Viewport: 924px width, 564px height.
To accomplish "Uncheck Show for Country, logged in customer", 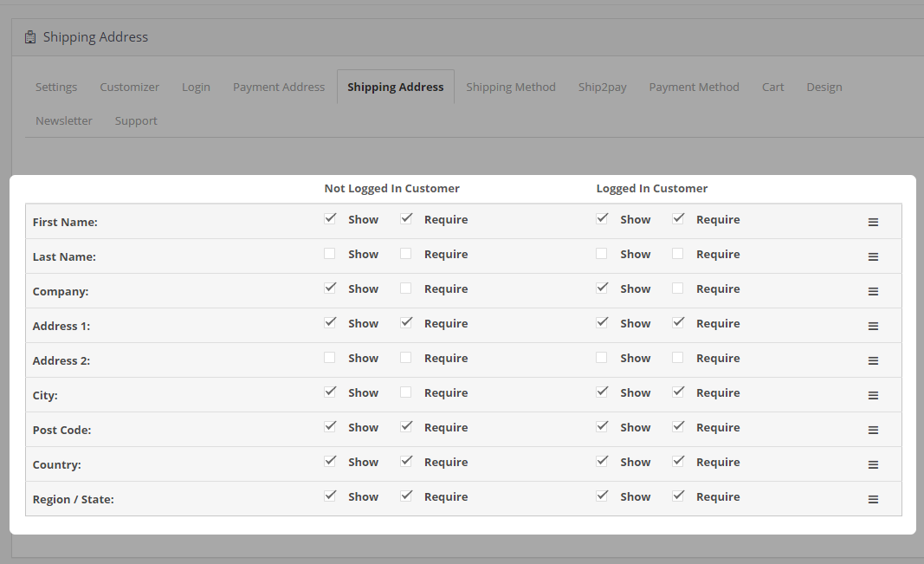I will 602,462.
